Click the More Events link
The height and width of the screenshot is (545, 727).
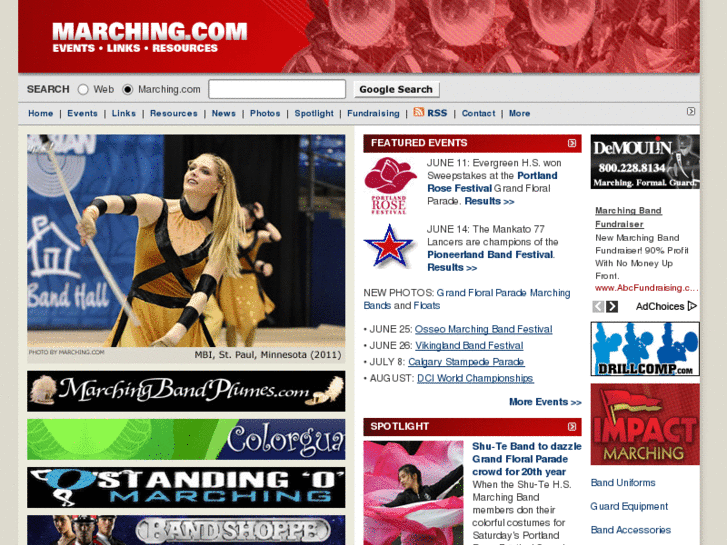(x=545, y=402)
